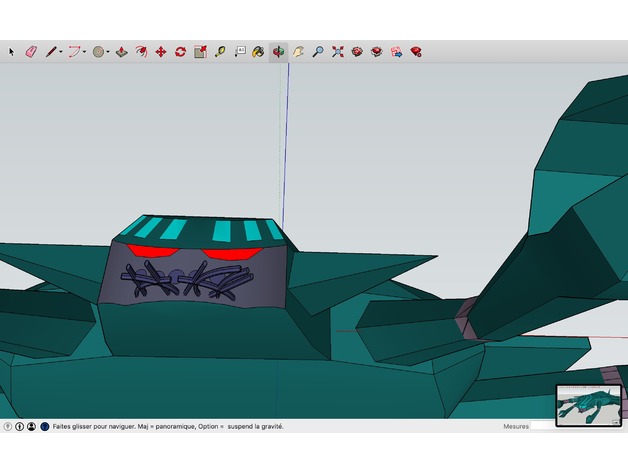Activate the Push/Pull tool
This screenshot has width=628, height=472.
[x=121, y=51]
